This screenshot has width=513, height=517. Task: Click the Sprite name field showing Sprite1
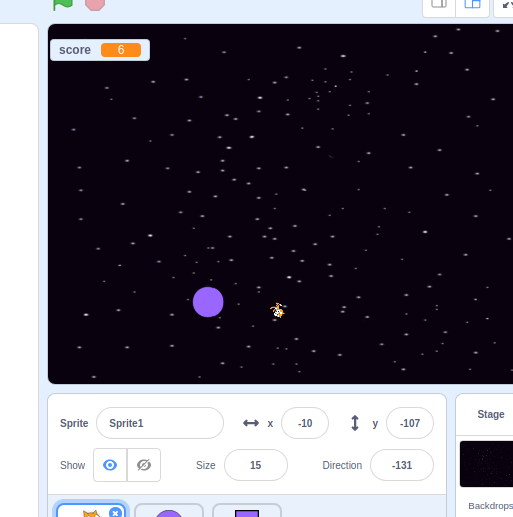(160, 423)
